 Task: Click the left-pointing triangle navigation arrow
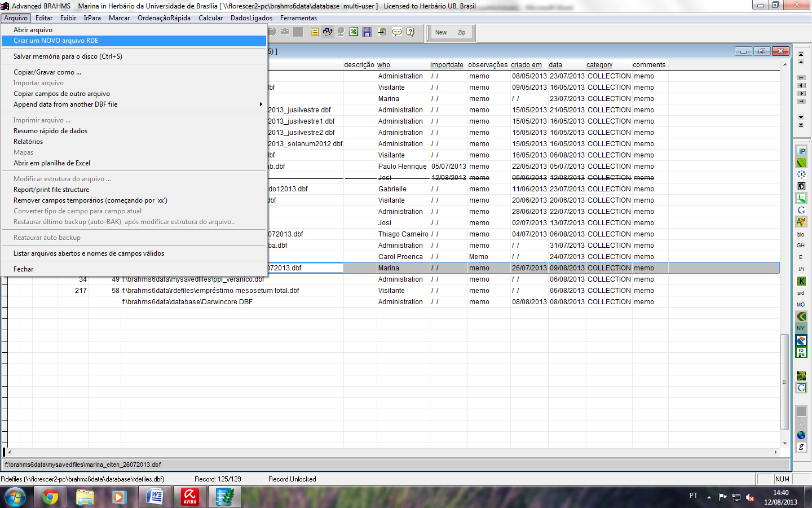pyautogui.click(x=801, y=85)
